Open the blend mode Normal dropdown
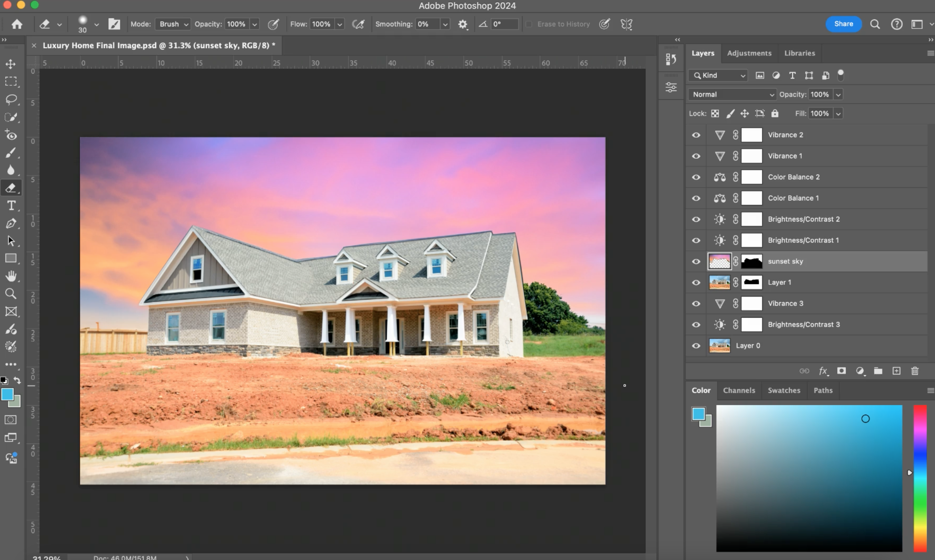 coord(732,94)
